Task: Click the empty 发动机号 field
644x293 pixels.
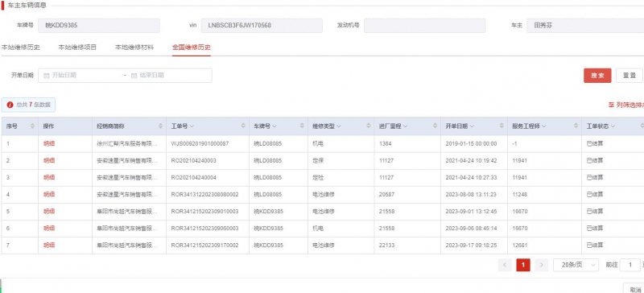Action: pyautogui.click(x=425, y=26)
